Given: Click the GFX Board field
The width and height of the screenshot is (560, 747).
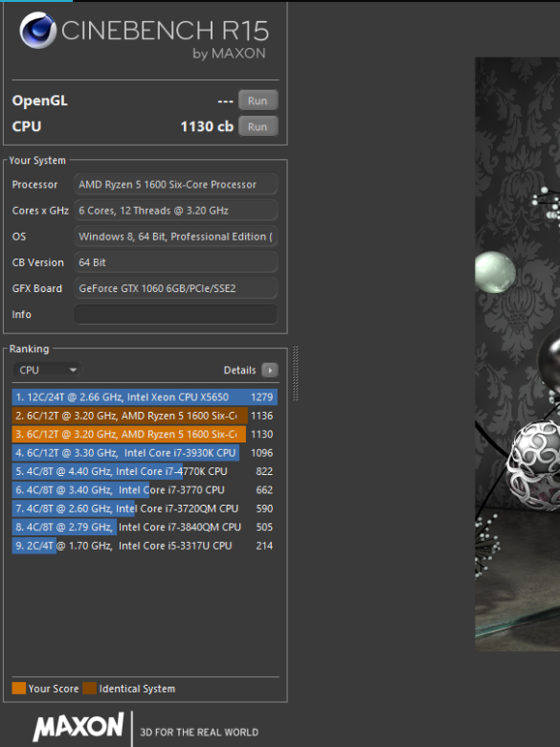Looking at the screenshot, I should point(176,288).
